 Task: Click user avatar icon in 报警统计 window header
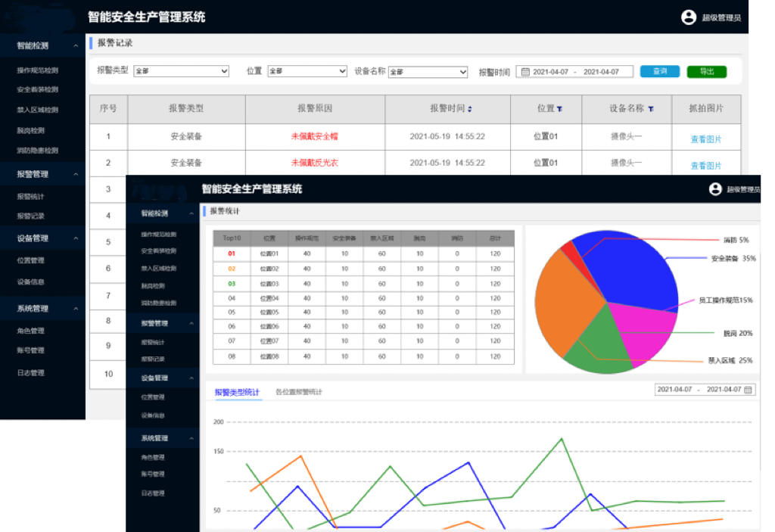[x=715, y=189]
